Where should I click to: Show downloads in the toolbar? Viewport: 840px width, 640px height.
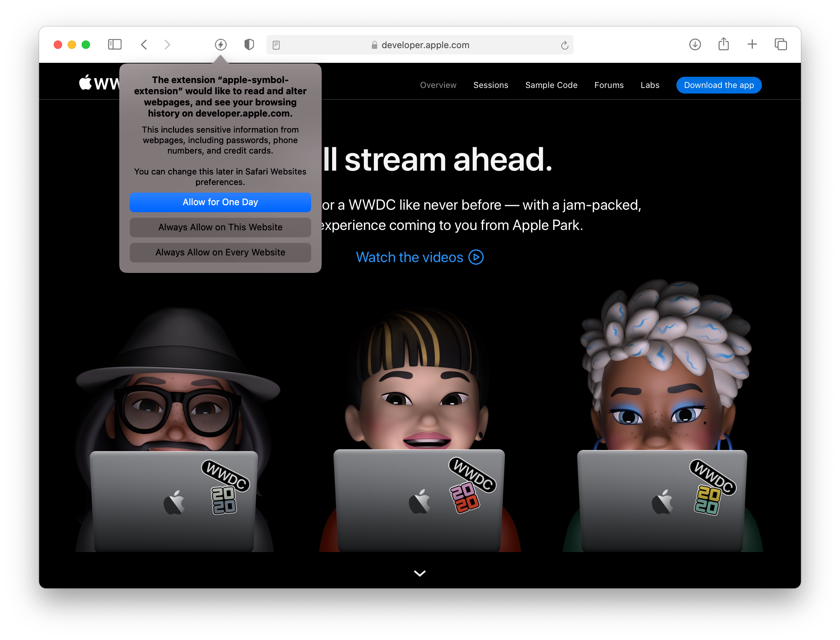(695, 45)
